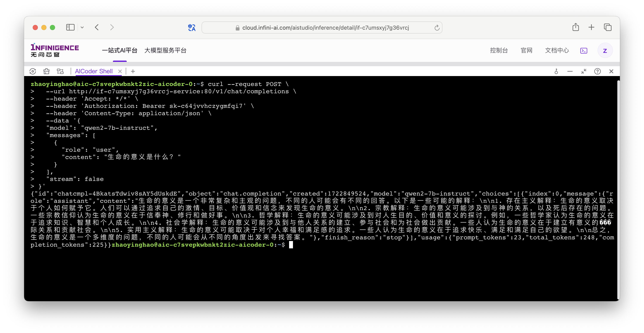The width and height of the screenshot is (644, 333).
Task: Click the yellow minimize window button
Action: click(44, 27)
